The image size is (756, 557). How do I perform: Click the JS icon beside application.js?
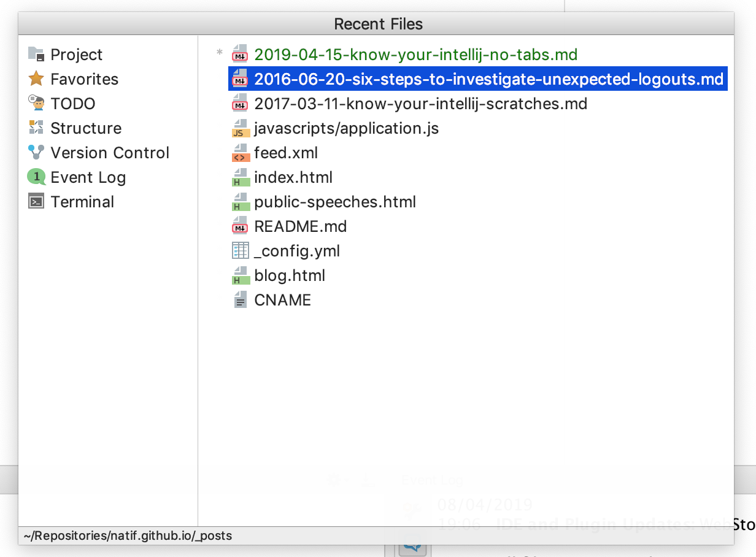(x=240, y=128)
